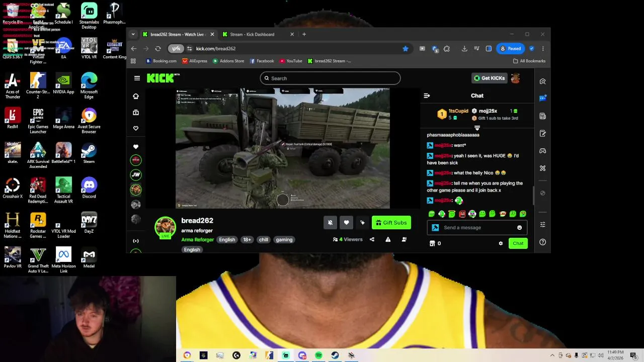Screen dimensions: 644x362
Task: Collapse the chat panel with arrow icon
Action: (427, 96)
